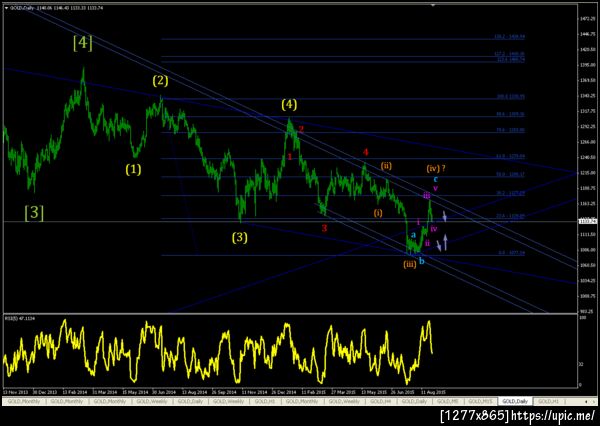Select the yellow (3) wave label
The image size is (600, 426).
[240, 238]
